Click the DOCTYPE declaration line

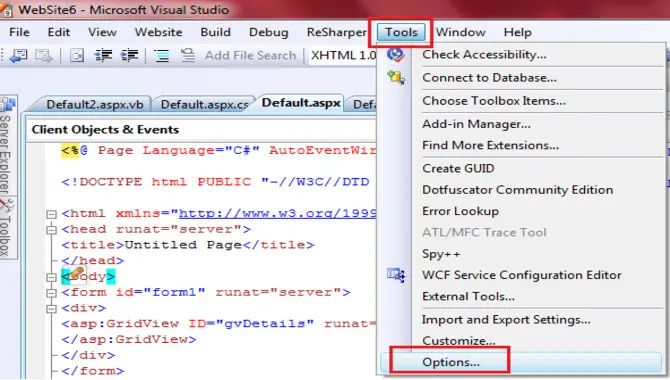click(215, 182)
